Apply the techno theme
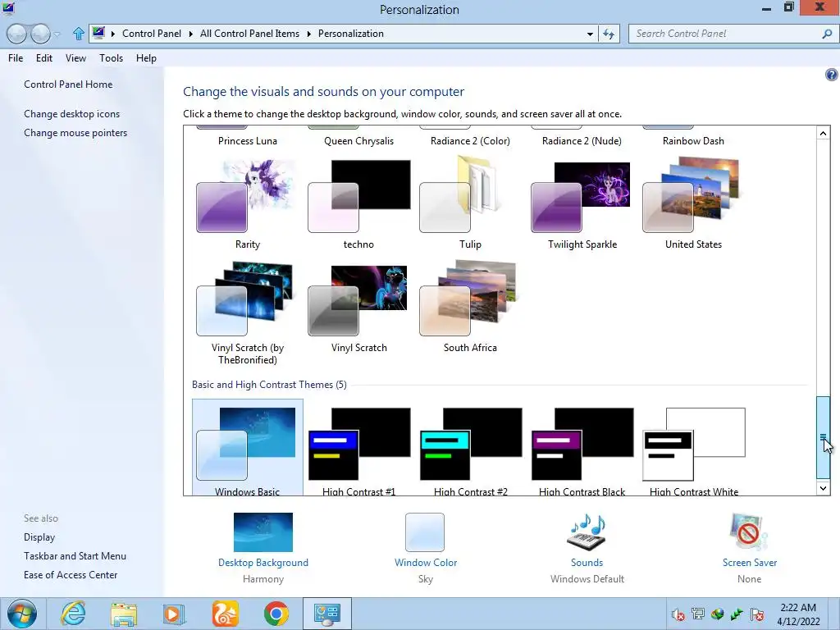 358,205
